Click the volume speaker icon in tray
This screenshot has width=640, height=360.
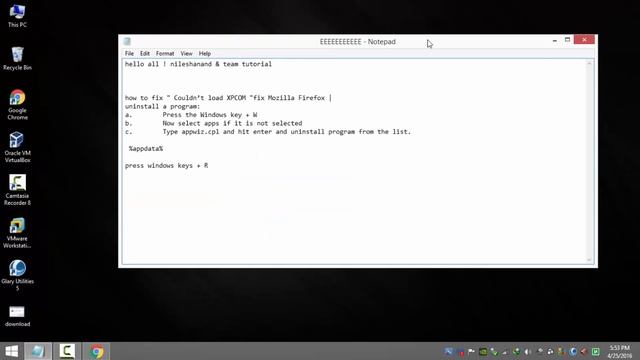[x=528, y=352]
